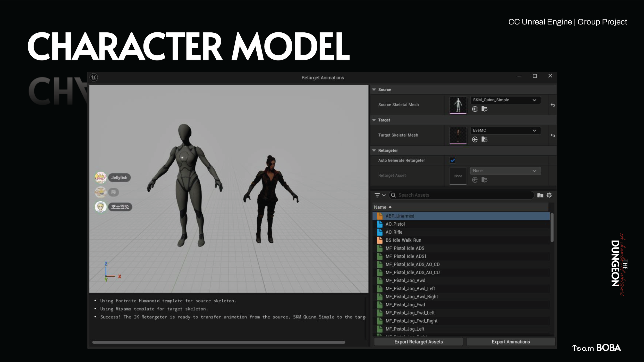Viewport: 644px width, 362px height.
Task: Sort assets by the Name column
Action: tap(461, 207)
